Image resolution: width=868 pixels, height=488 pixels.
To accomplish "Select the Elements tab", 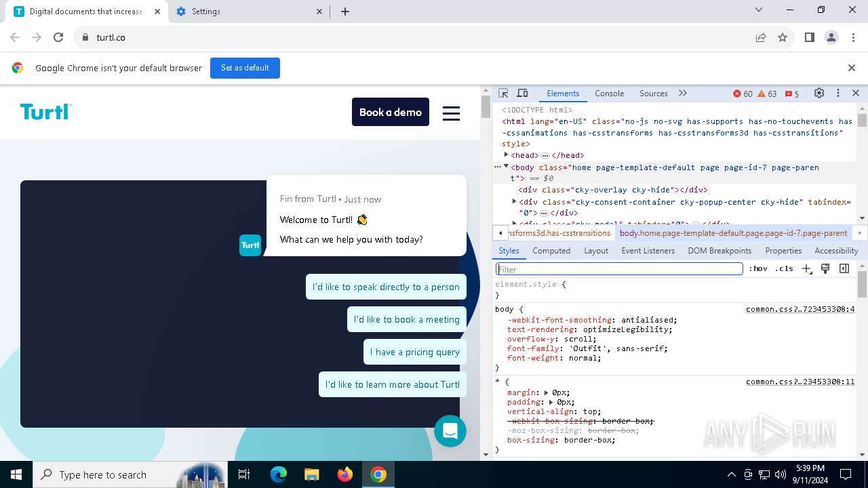I will click(x=563, y=94).
